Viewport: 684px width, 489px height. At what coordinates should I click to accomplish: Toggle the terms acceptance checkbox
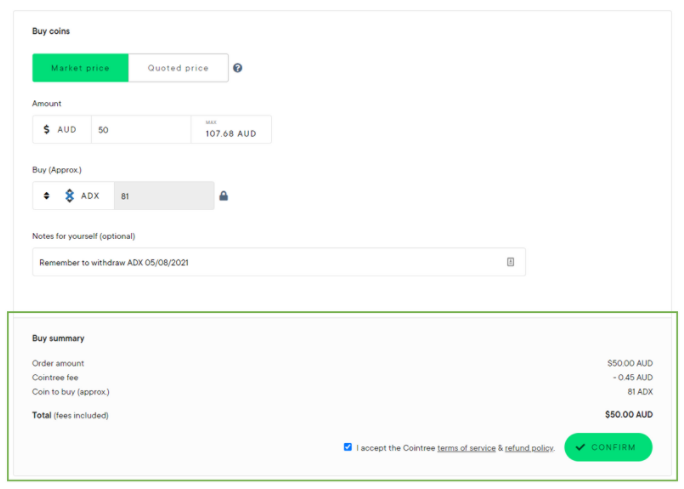(348, 447)
